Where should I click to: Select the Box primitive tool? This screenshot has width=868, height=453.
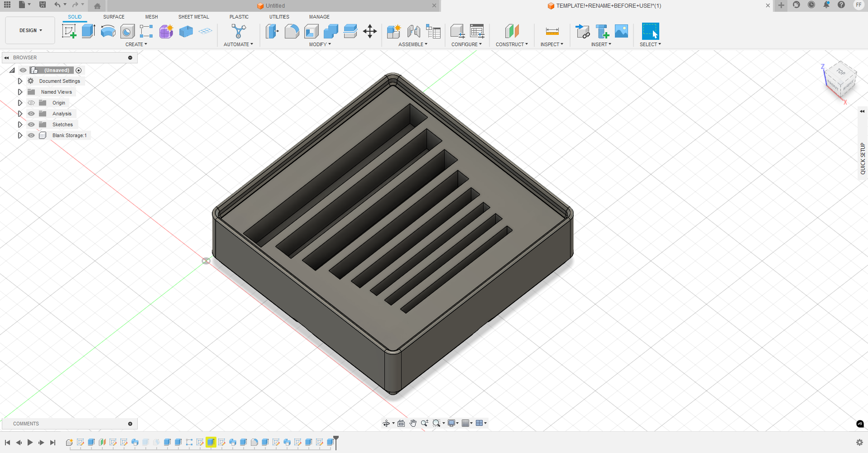point(186,31)
